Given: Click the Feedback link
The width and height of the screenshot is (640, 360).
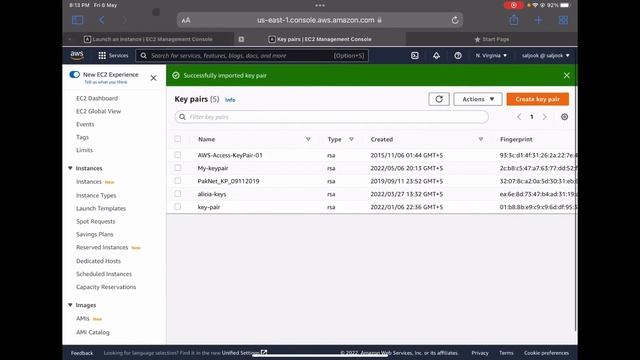Looking at the screenshot, I should pos(82,353).
